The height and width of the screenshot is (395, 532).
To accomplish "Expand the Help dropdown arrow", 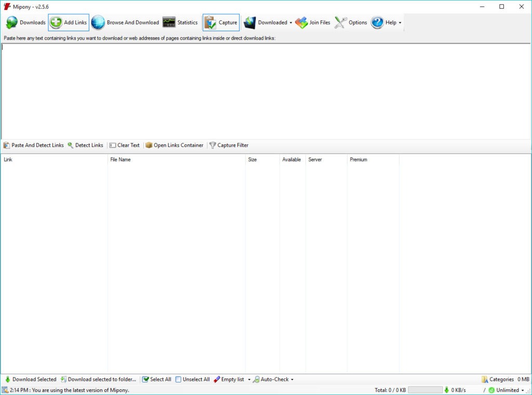I will [x=400, y=23].
